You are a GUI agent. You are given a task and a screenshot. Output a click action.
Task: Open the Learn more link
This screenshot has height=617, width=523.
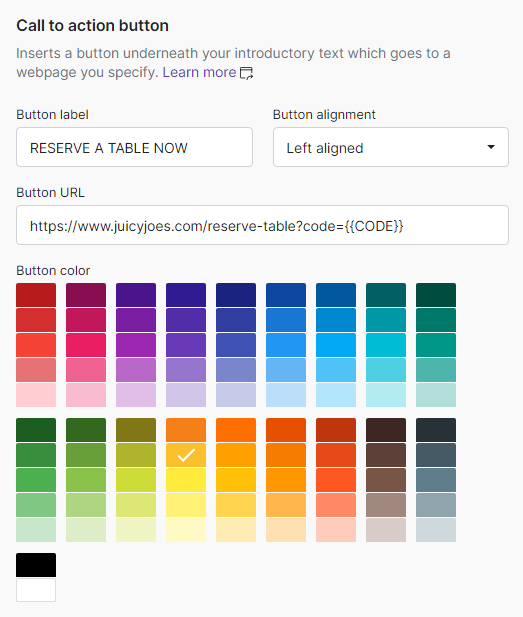[x=199, y=72]
